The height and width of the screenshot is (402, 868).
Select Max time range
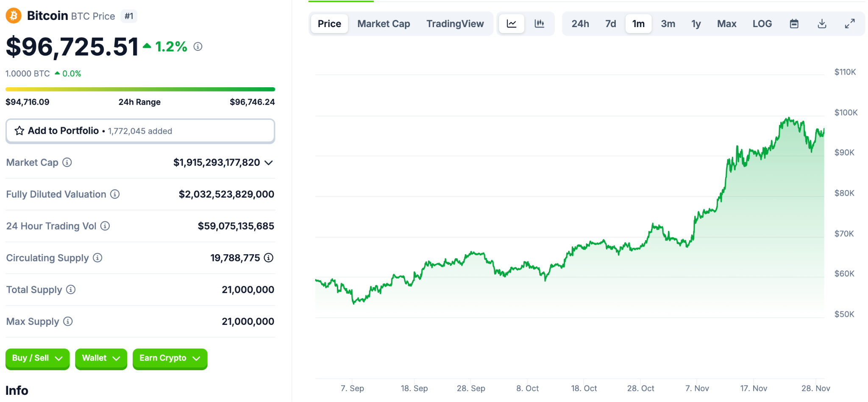[x=726, y=24]
